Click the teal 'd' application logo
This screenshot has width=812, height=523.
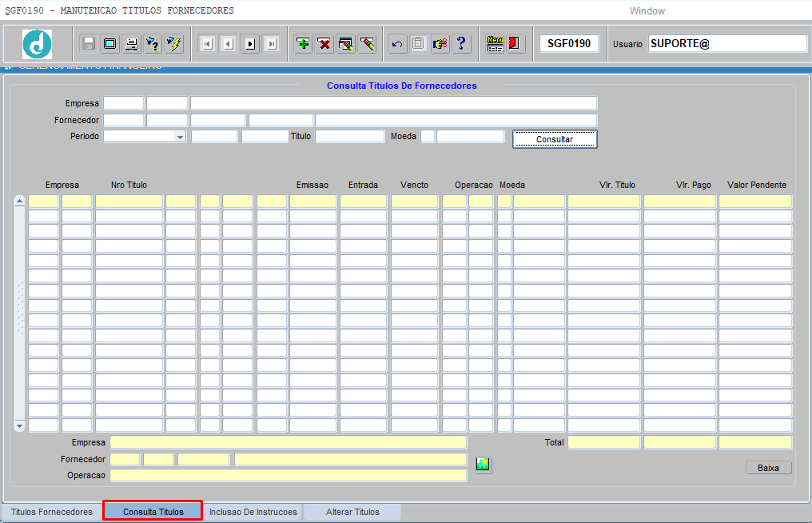[38, 44]
